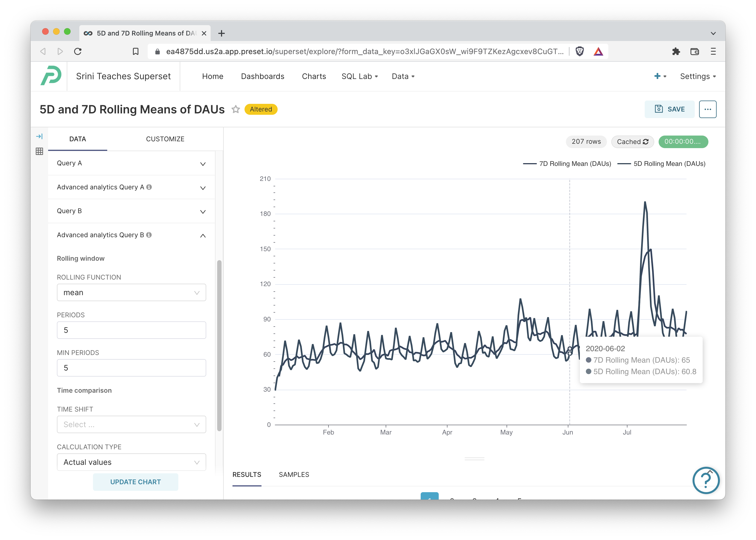Switch to the Customize tab
The image size is (756, 540).
click(x=165, y=139)
